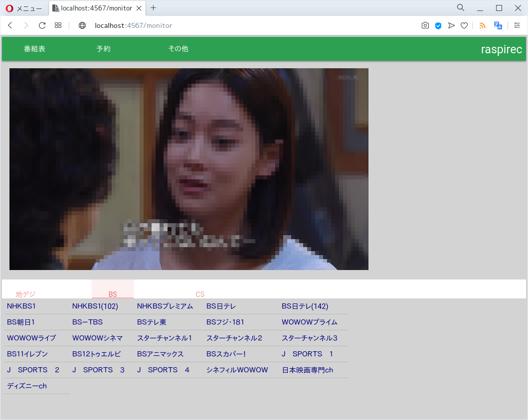The image size is (528, 420).
Task: View site information globe icon
Action: point(82,25)
